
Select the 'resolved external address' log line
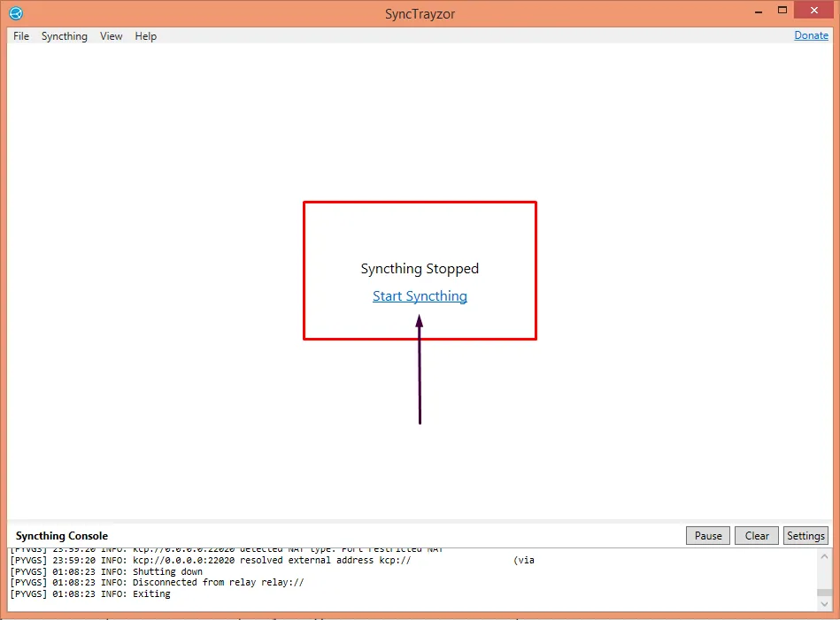272,560
